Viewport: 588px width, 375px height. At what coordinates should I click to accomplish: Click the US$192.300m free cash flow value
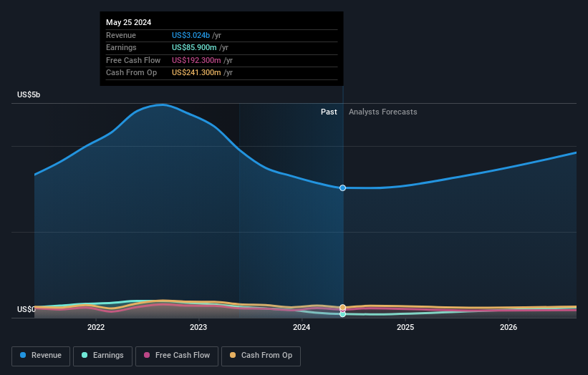(196, 60)
